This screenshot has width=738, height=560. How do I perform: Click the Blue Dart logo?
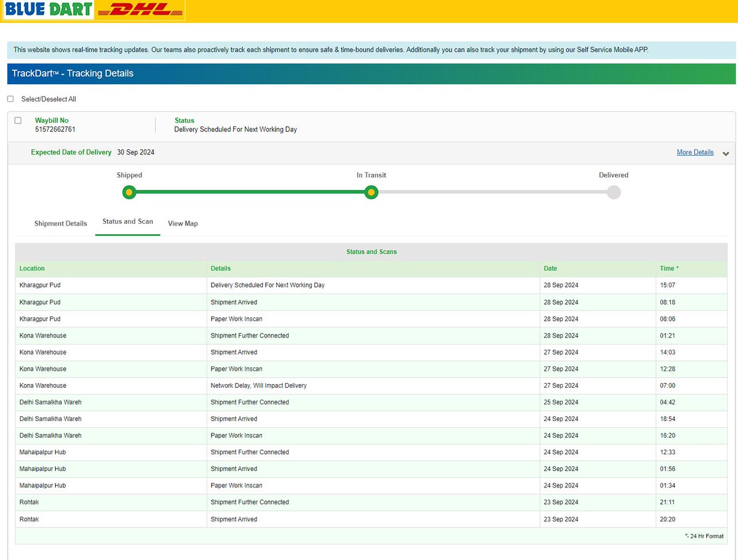click(49, 10)
